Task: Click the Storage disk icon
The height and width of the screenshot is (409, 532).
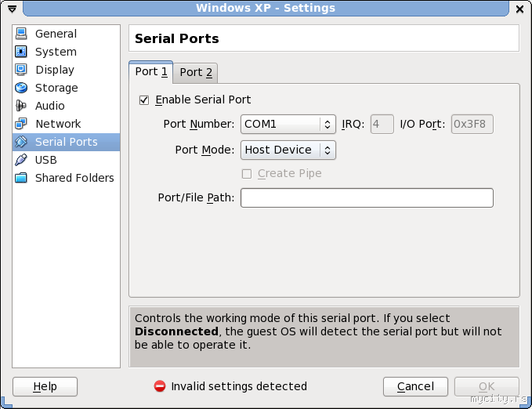Action: (21, 88)
